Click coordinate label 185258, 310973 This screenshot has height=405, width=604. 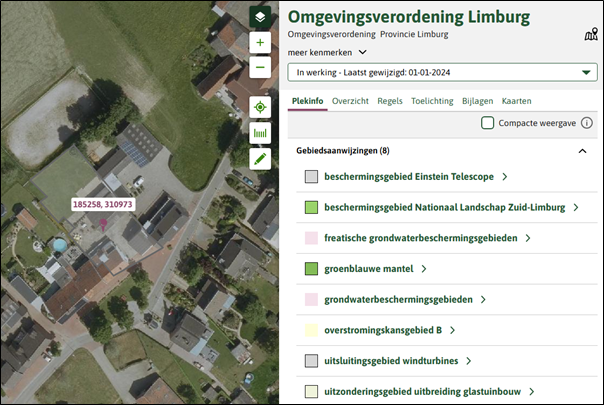pos(103,204)
